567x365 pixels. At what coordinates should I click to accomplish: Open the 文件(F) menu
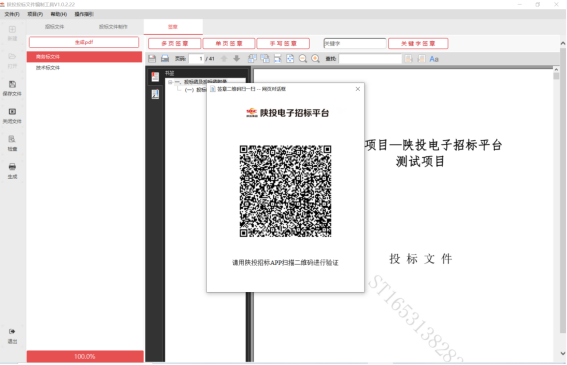[x=12, y=14]
